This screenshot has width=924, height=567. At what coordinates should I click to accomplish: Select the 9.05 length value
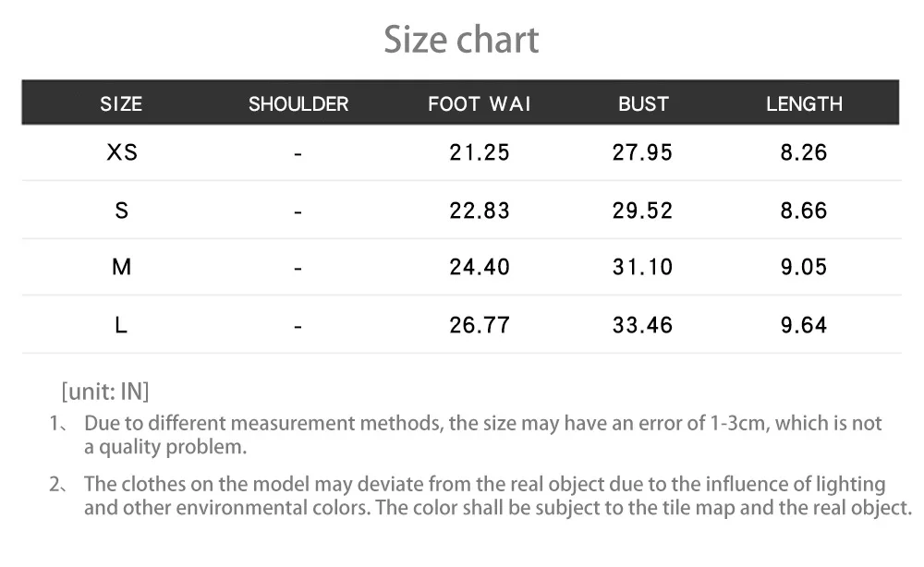(x=804, y=267)
